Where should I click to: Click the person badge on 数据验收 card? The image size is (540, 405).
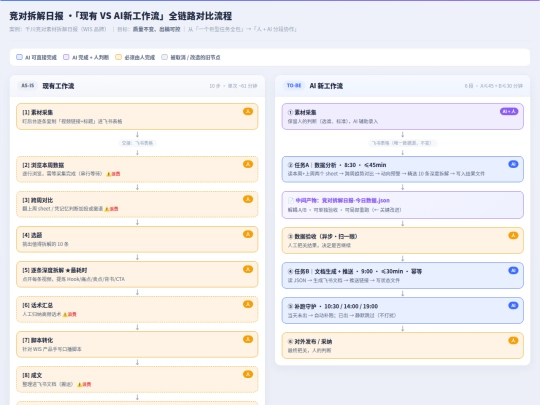[513, 235]
